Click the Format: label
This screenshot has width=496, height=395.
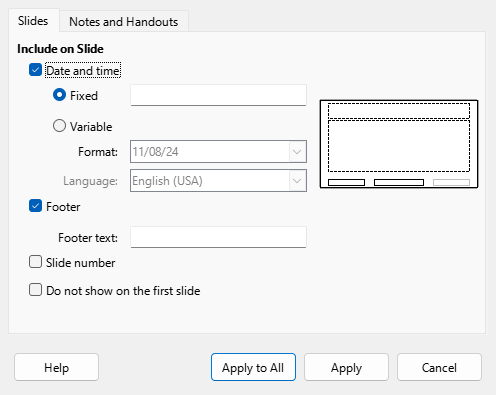98,152
